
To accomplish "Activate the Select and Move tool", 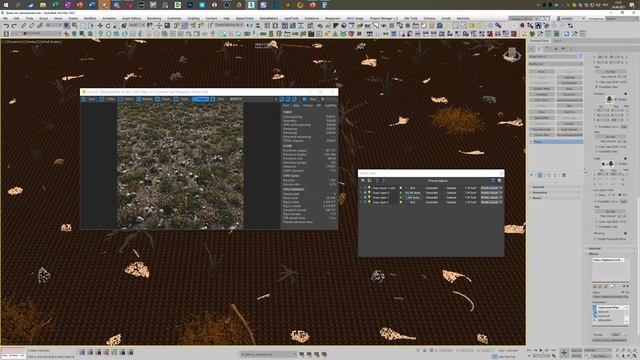I will pyautogui.click(x=100, y=26).
